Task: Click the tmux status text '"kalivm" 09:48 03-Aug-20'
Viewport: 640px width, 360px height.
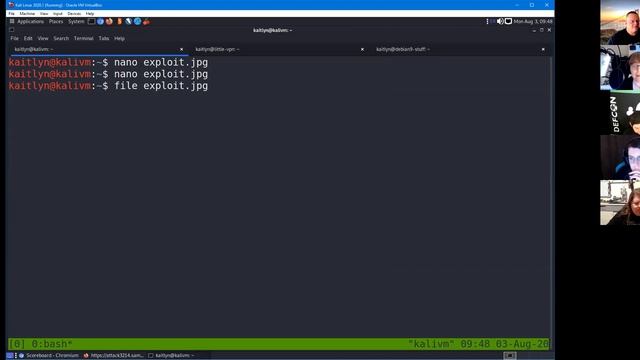Action: point(478,344)
